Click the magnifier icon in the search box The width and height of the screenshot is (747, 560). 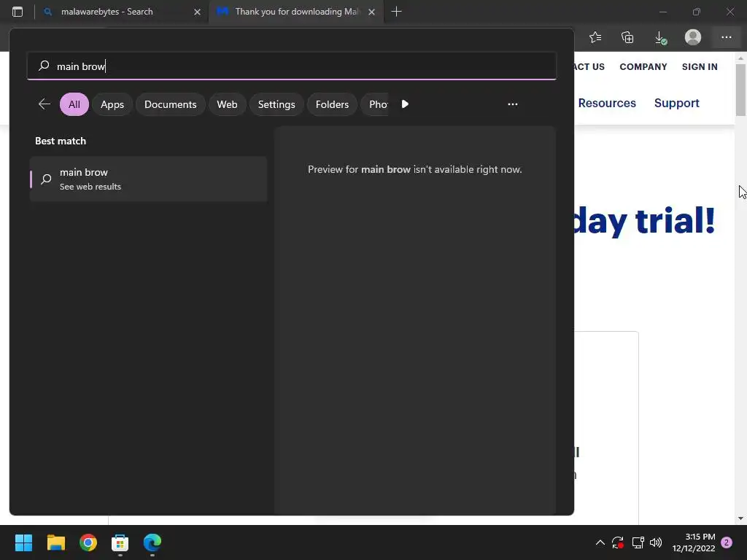[x=44, y=66]
